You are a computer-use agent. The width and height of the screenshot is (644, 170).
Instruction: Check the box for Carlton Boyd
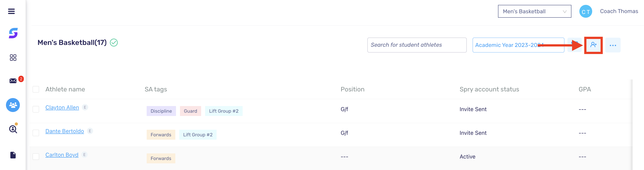pos(36,157)
